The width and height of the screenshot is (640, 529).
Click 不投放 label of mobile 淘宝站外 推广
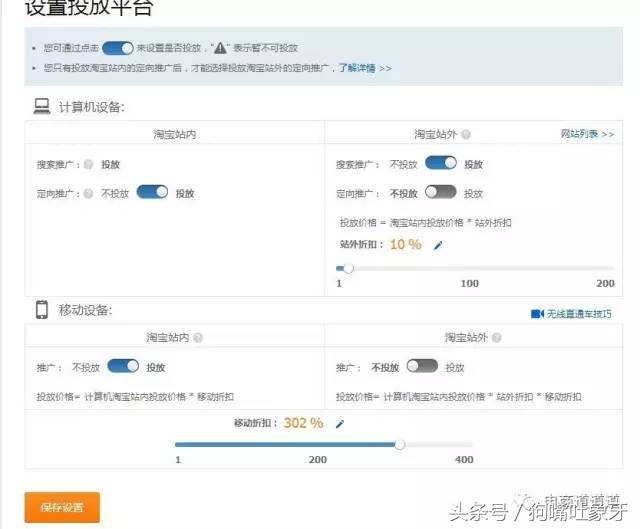(x=385, y=368)
